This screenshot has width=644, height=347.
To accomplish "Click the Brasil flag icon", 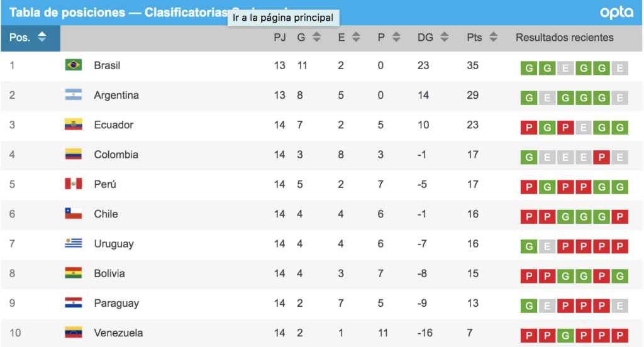I will 73,65.
